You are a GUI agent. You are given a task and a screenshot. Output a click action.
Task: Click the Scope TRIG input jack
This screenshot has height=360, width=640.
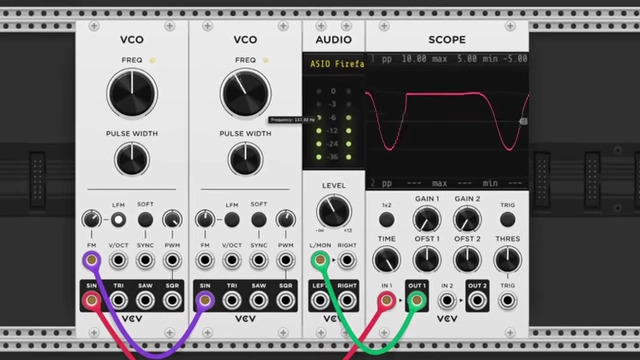tap(507, 300)
